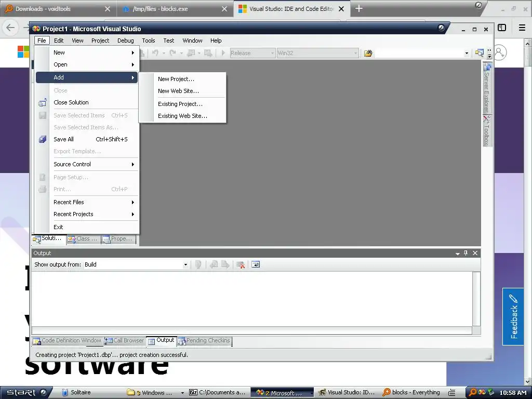The image size is (532, 399).
Task: Open the Find combo box dropdown arrow
Action: click(x=467, y=53)
